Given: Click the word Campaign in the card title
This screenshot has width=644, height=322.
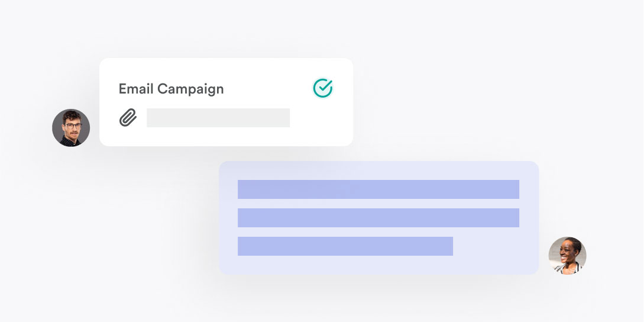Looking at the screenshot, I should click(x=190, y=89).
